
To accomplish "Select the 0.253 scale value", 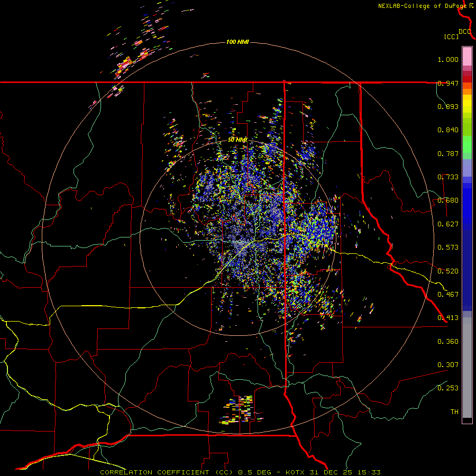I will click(x=448, y=388).
